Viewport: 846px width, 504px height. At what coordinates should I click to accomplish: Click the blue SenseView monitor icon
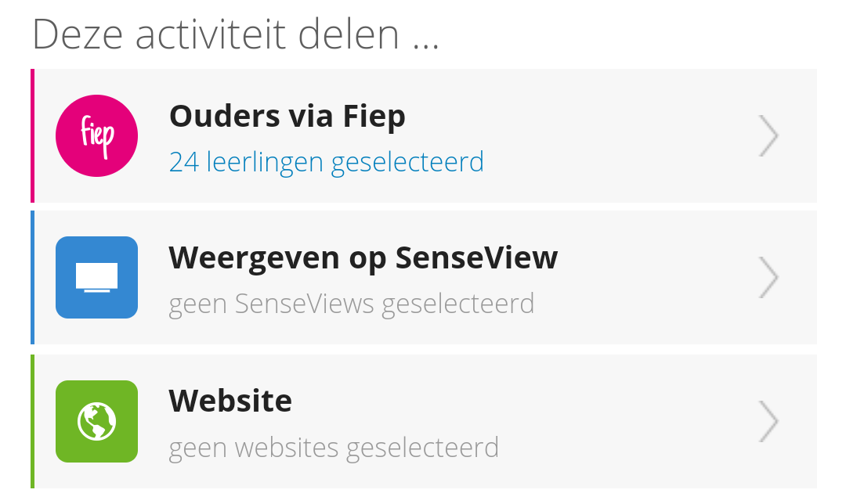tap(96, 277)
